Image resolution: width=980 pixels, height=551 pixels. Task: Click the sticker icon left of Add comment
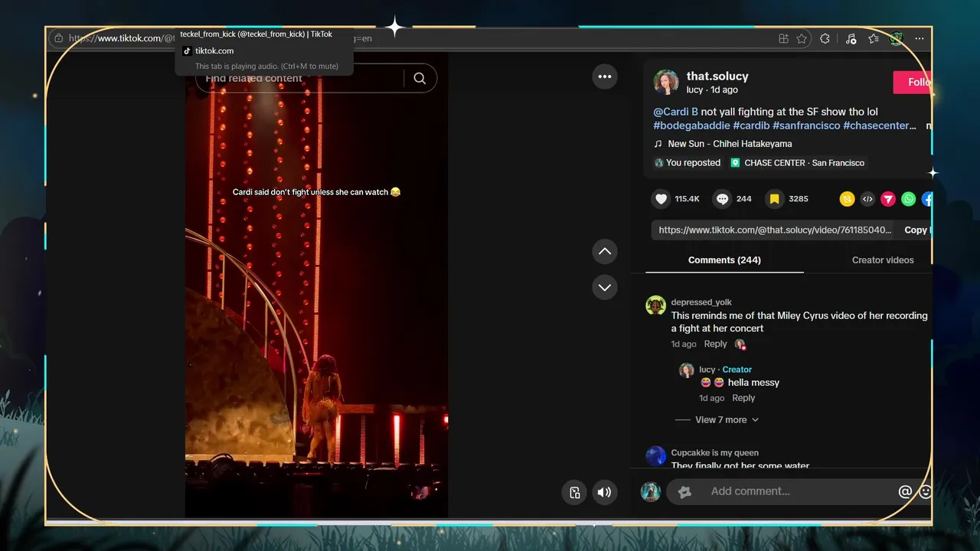point(684,492)
